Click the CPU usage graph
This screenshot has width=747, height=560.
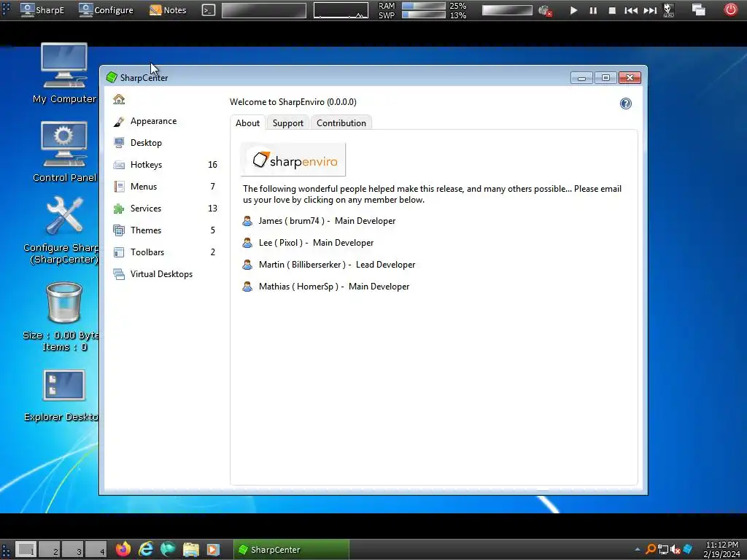(341, 10)
